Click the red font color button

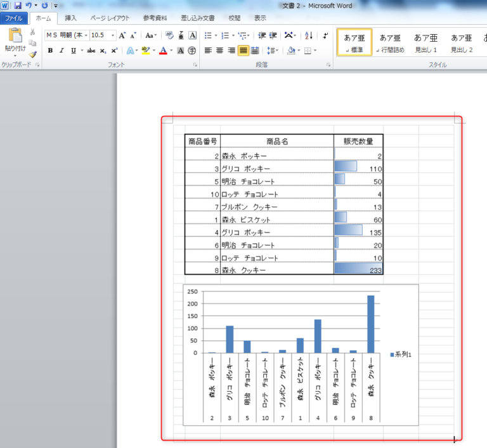(x=163, y=51)
